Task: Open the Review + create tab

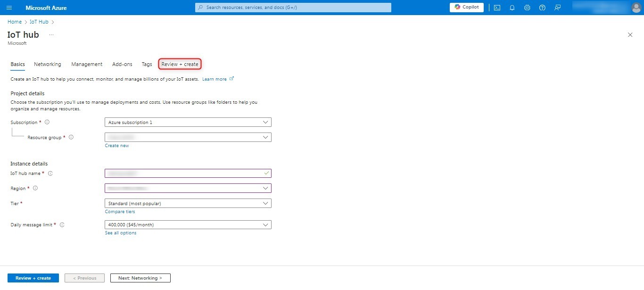Action: coord(180,64)
